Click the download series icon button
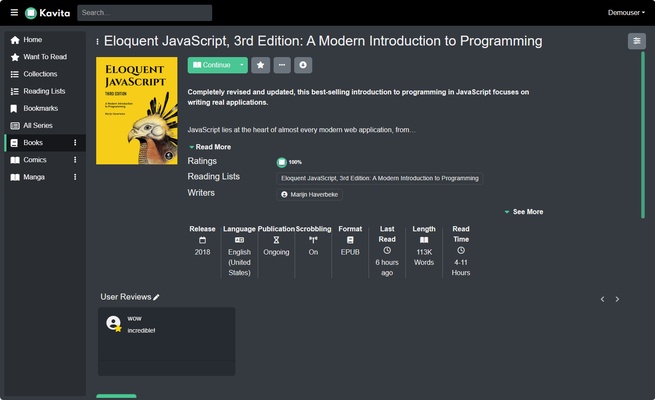Image resolution: width=655 pixels, height=400 pixels. pyautogui.click(x=303, y=65)
